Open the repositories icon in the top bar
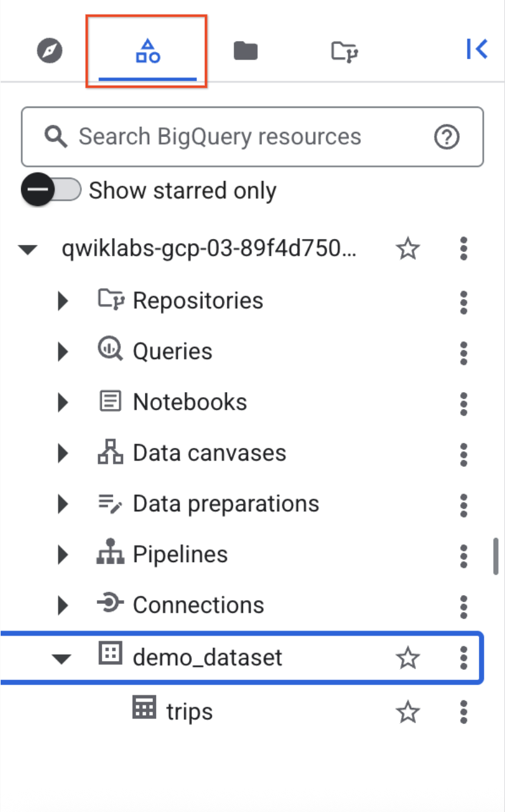Image resolution: width=505 pixels, height=812 pixels. tap(343, 49)
